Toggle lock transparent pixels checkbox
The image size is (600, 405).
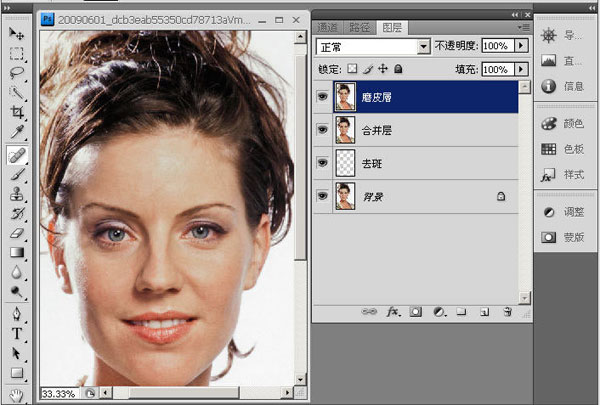coord(351,69)
